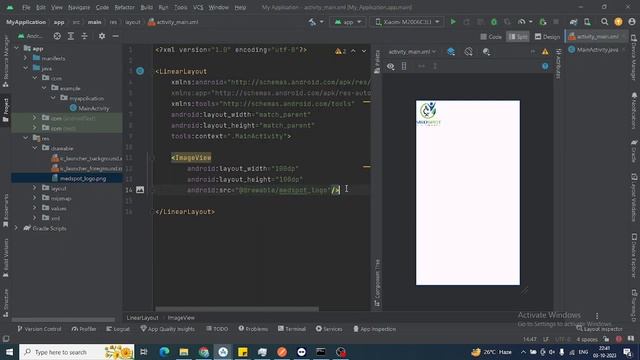Click the Select Opened File target icon
Screen dimensions: 640x360
point(57,36)
